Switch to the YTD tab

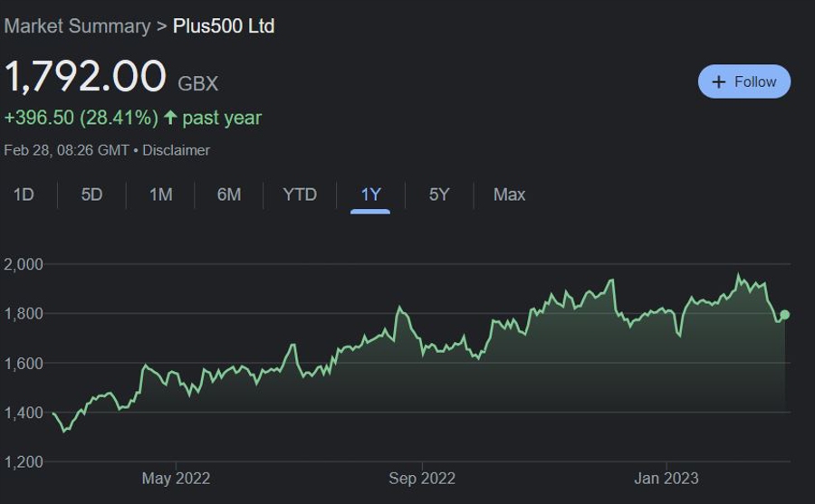pyautogui.click(x=300, y=195)
